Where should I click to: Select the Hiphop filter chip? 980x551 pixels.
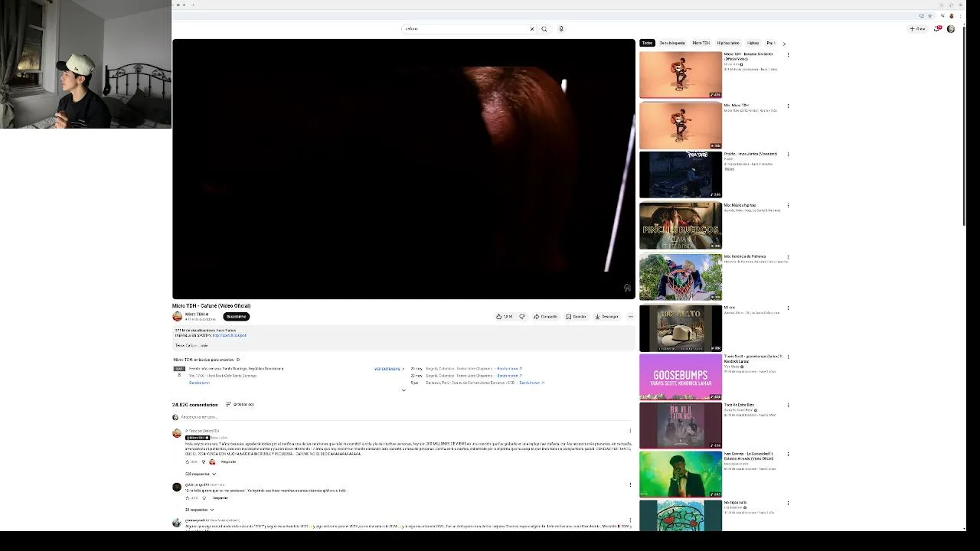(x=753, y=43)
